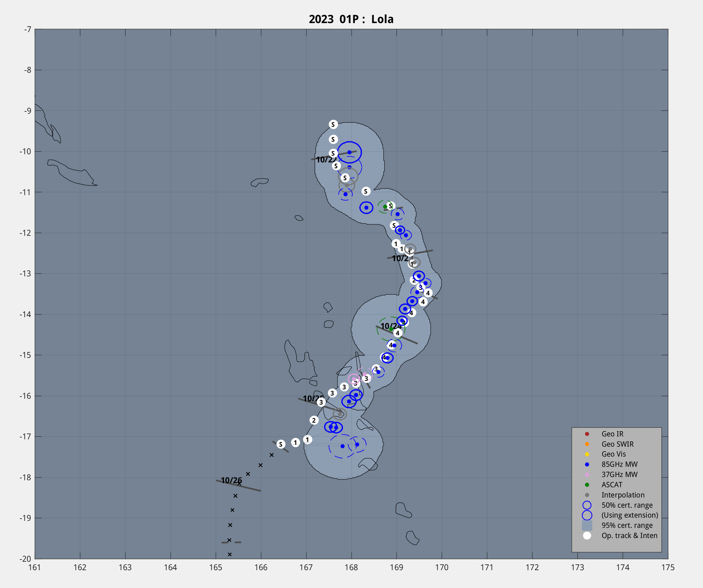Click the Geo Vis legend text

(613, 454)
